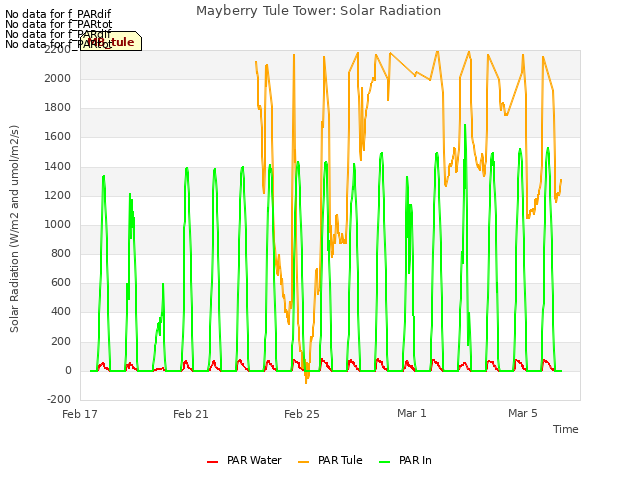Click the 800 y-axis tick label
The width and height of the screenshot is (640, 480).
pos(61,253)
